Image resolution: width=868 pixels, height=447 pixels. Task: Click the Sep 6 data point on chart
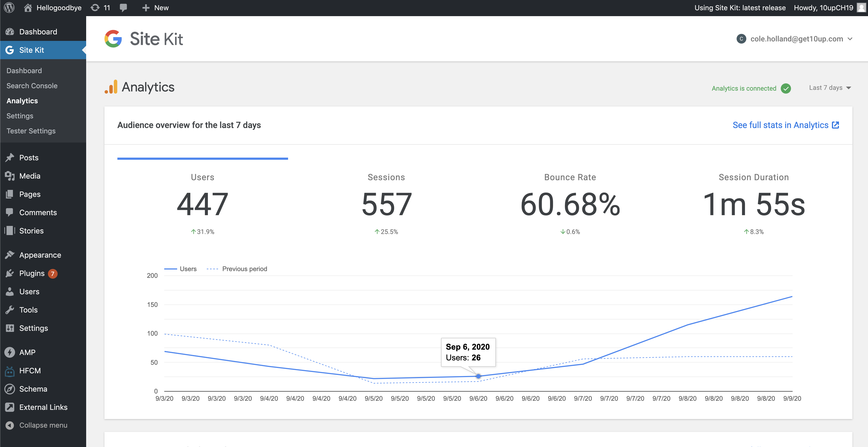(478, 376)
